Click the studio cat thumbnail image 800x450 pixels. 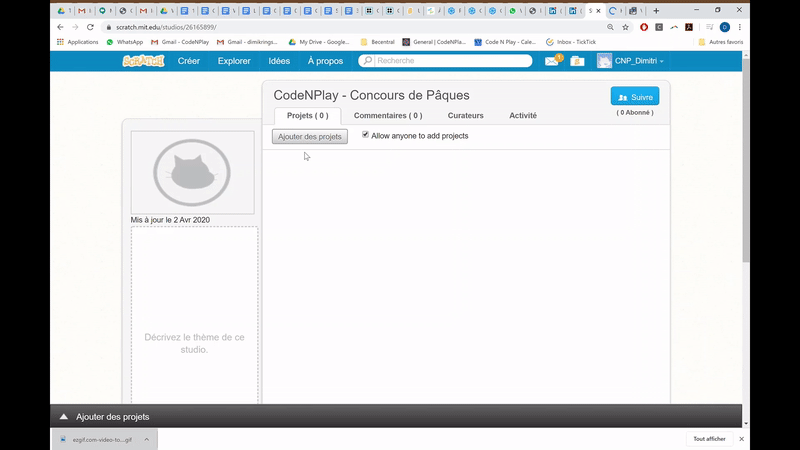[x=192, y=172]
